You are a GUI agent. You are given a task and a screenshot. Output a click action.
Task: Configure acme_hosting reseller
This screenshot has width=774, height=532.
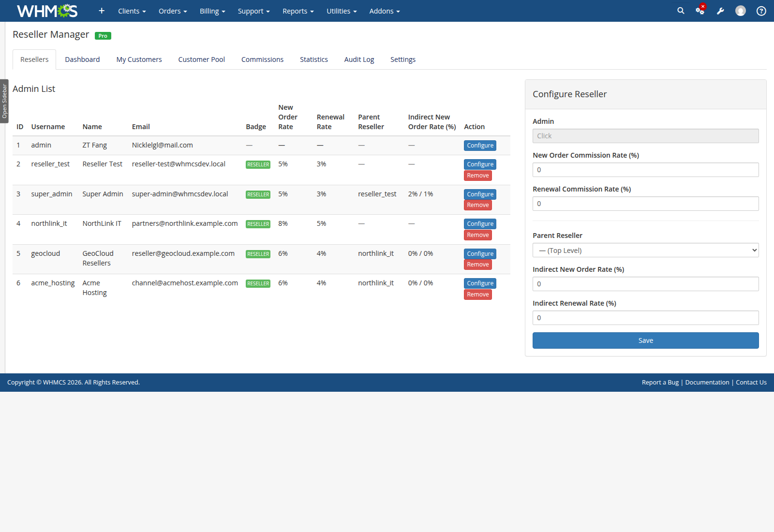click(x=480, y=283)
